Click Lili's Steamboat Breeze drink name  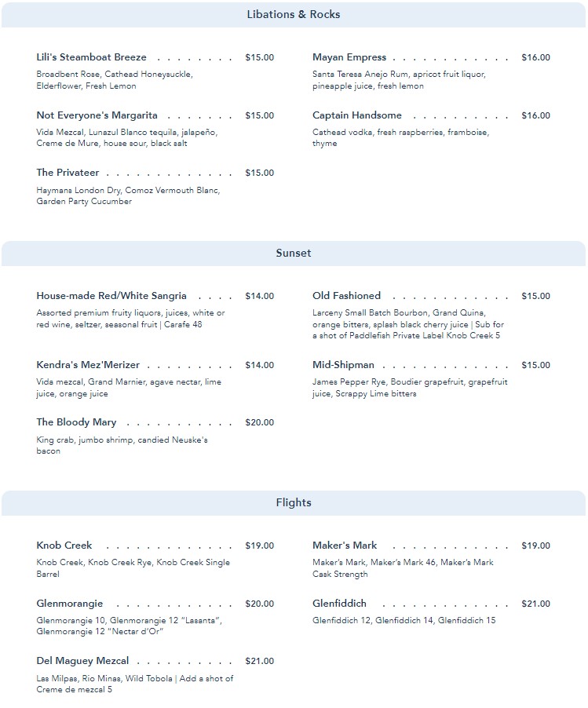point(91,57)
